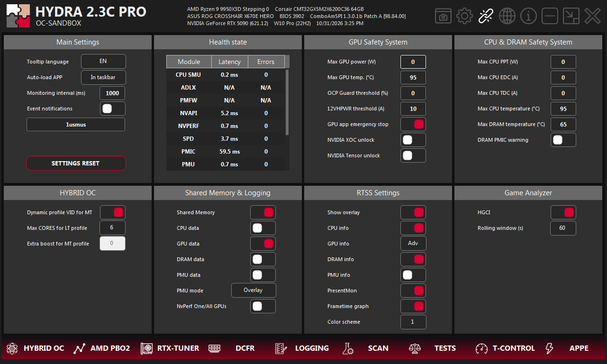The width and height of the screenshot is (607, 364).
Task: Click the SETTINGS RESET button
Action: pos(76,164)
